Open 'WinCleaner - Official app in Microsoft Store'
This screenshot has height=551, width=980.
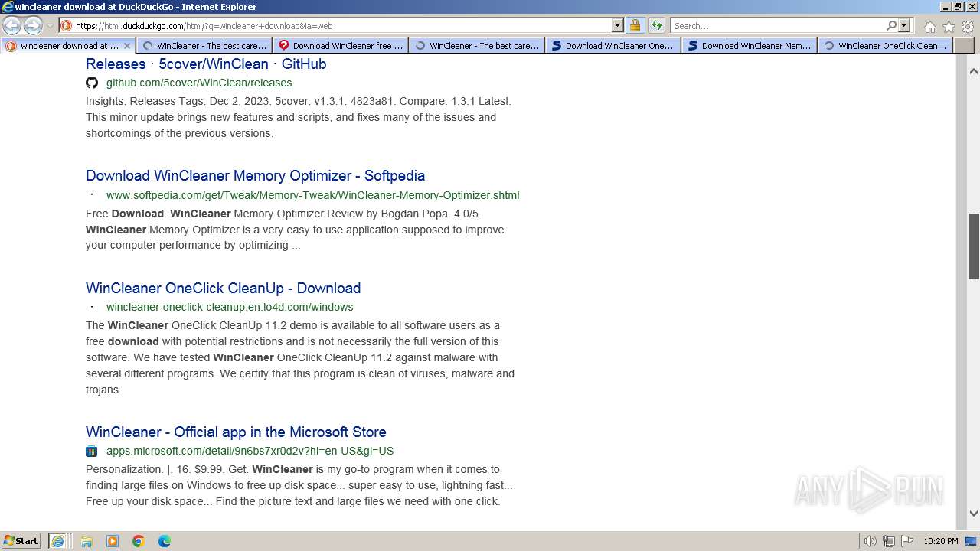point(236,432)
